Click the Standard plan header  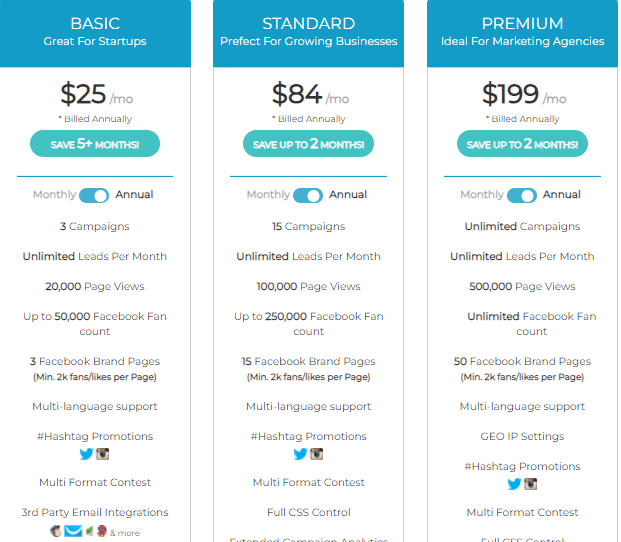pos(309,33)
